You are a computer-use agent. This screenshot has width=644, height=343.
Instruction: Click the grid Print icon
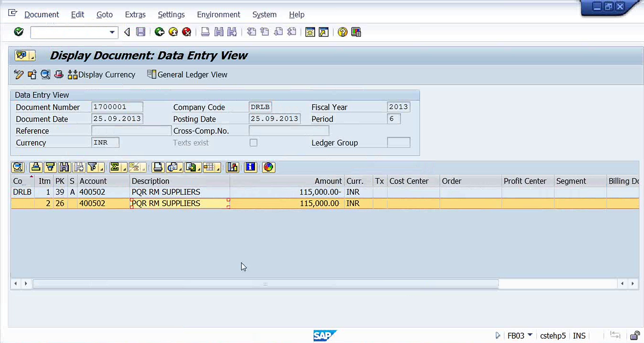(x=158, y=167)
